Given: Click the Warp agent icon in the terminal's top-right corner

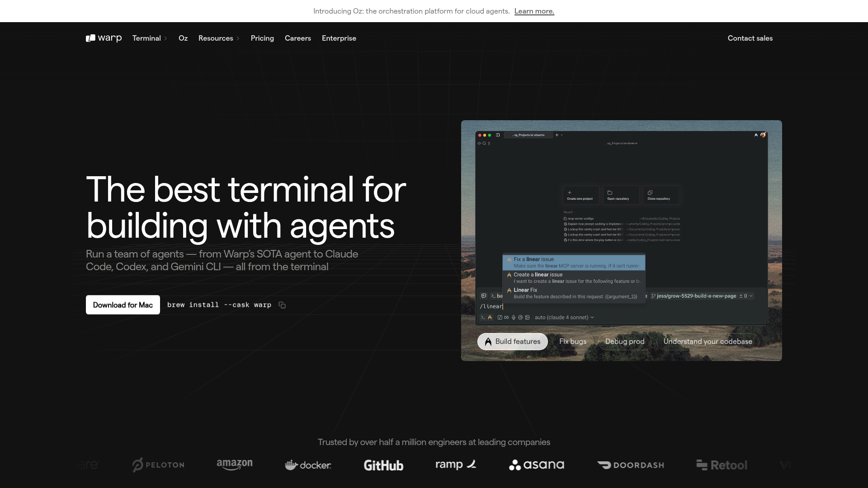Looking at the screenshot, I should pos(756,135).
